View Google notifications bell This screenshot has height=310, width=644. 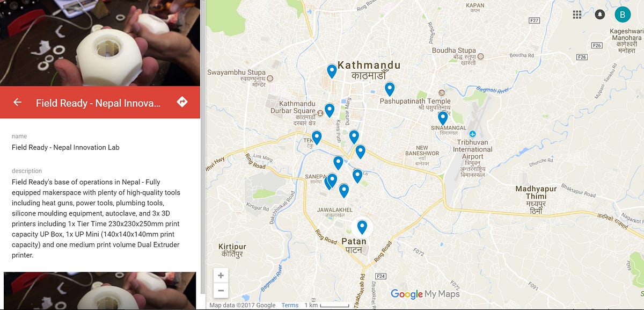tap(599, 15)
